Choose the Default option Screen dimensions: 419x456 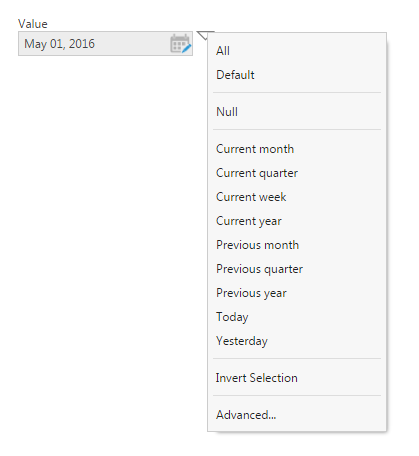[x=297, y=75]
